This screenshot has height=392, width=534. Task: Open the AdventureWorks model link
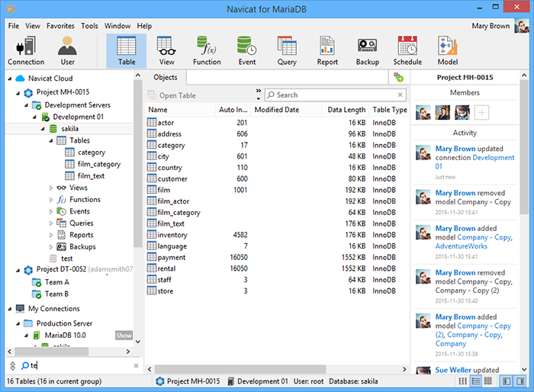click(461, 246)
